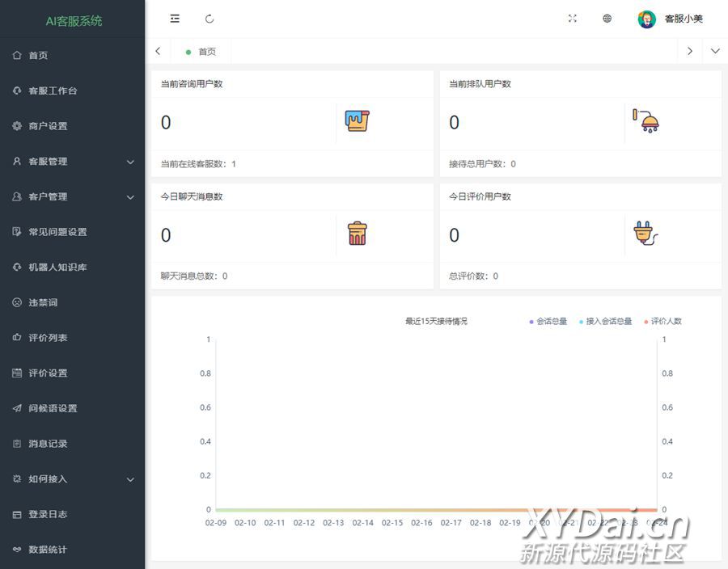Click the 客服小美 username

(x=684, y=19)
